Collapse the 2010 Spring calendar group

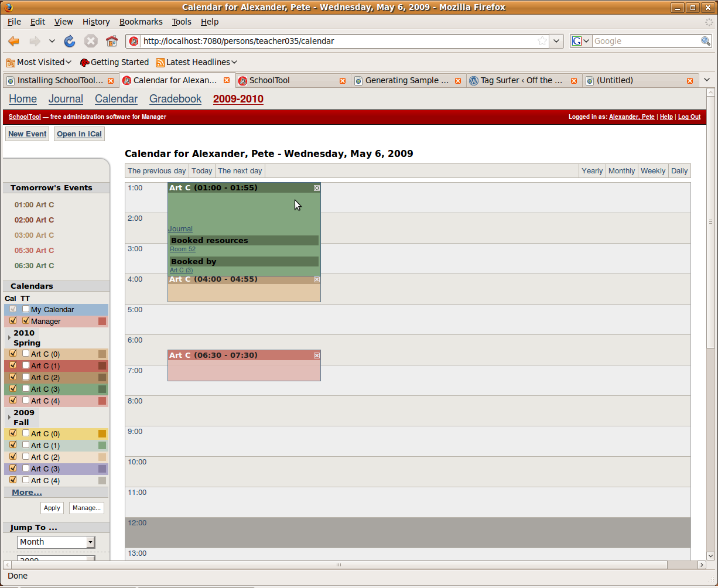point(9,337)
